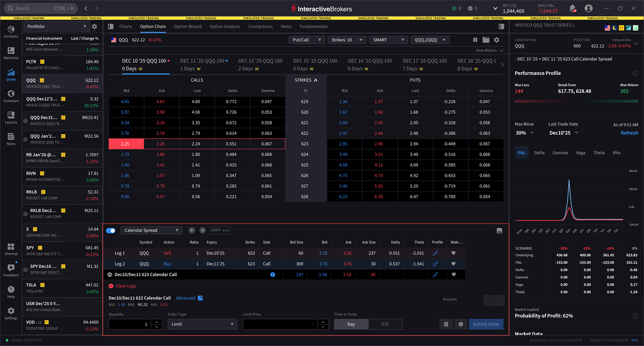Screen dimensions: 644x346
Task: Click the Submit Order button
Action: 486,324
